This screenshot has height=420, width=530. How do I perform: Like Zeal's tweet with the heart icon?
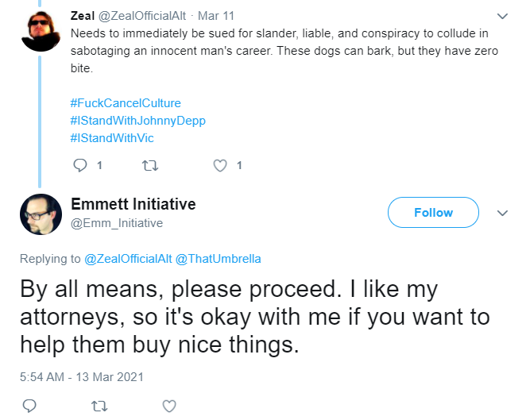pyautogui.click(x=220, y=165)
